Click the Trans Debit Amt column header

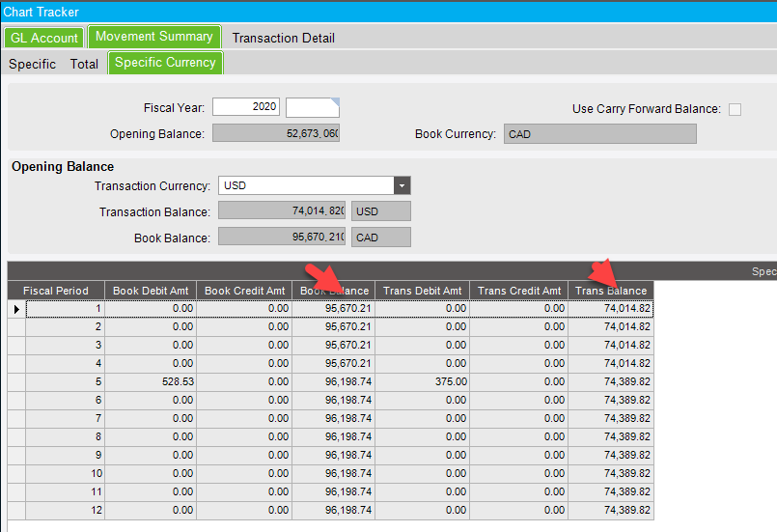[422, 291]
